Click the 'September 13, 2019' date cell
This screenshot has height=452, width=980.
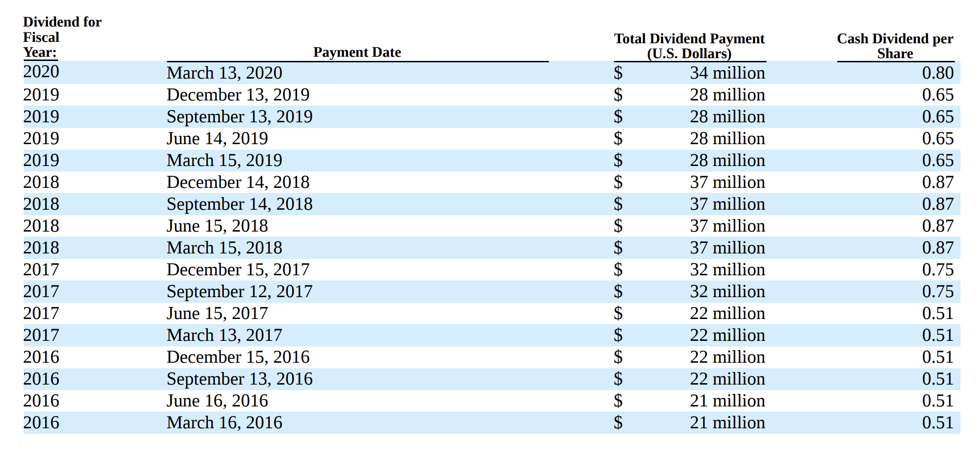(x=240, y=117)
